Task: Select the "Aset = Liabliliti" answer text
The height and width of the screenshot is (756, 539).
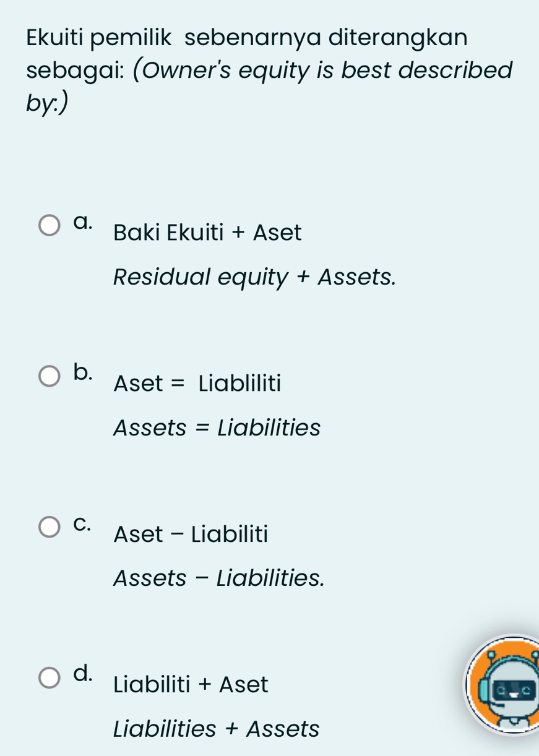Action: click(197, 384)
